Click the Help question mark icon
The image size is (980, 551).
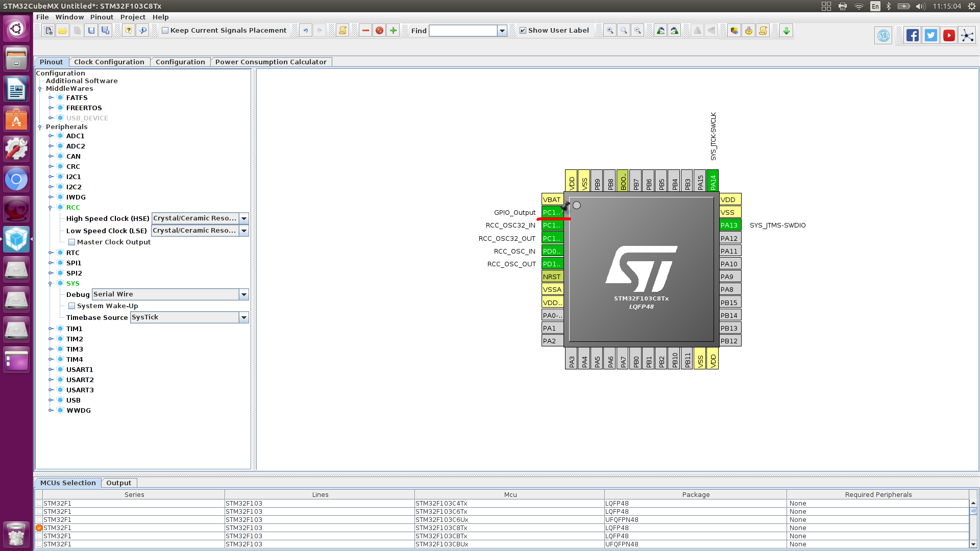point(128,31)
